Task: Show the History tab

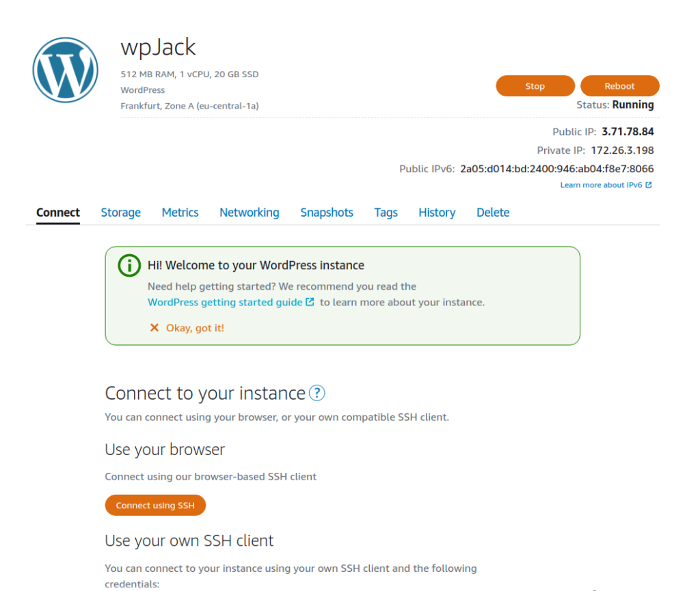Action: click(437, 212)
